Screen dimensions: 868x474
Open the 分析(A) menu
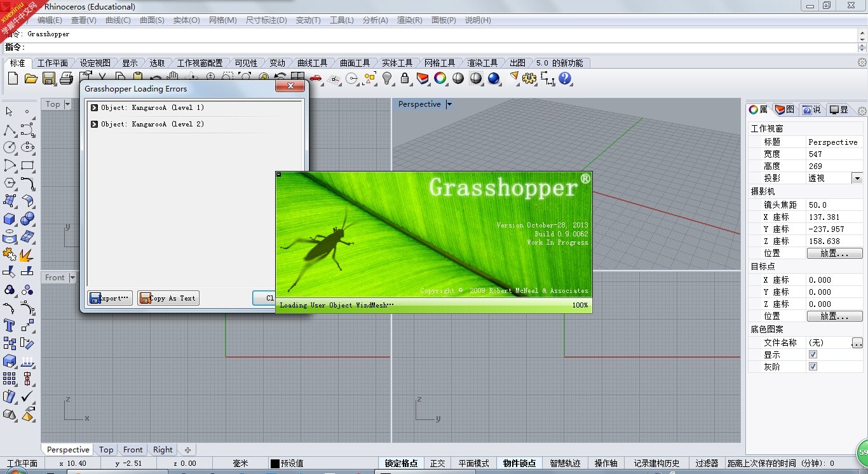click(375, 20)
